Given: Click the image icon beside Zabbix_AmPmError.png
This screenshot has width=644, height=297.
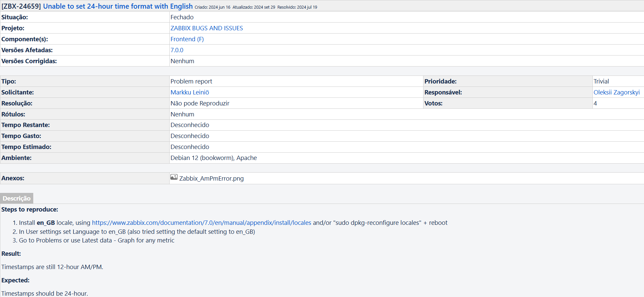Looking at the screenshot, I should pyautogui.click(x=174, y=177).
